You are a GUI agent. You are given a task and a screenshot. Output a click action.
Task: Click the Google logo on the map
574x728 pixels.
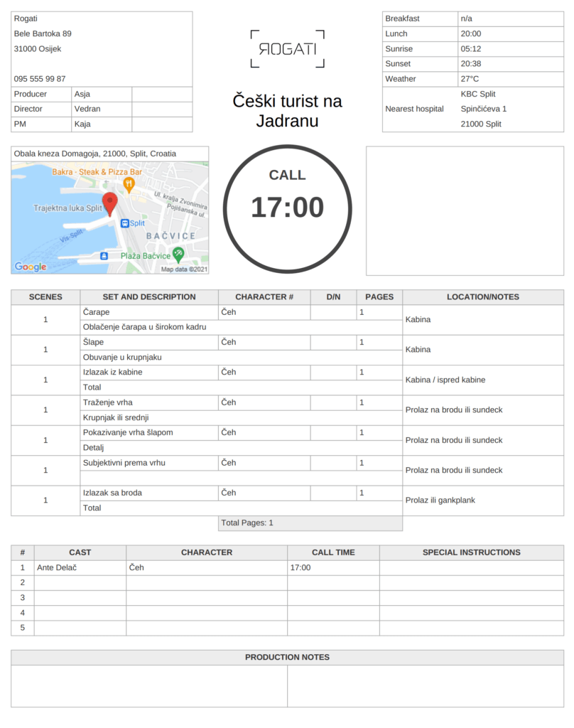[31, 267]
